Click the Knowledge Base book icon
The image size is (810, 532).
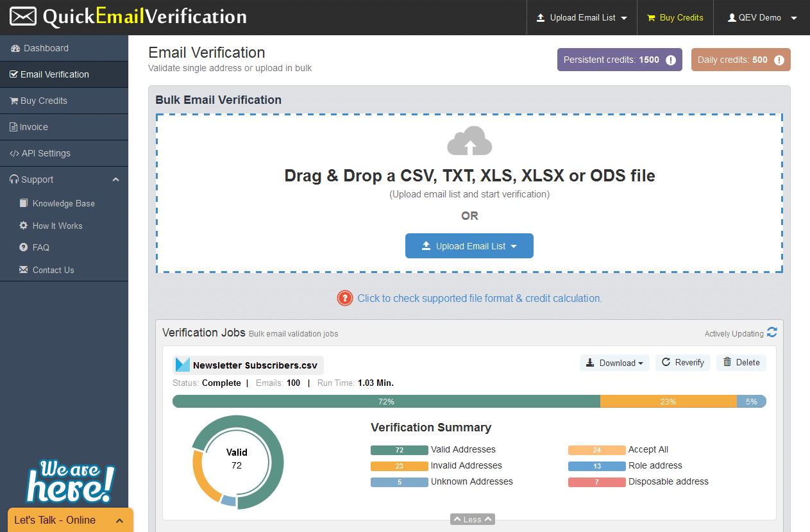tap(24, 203)
